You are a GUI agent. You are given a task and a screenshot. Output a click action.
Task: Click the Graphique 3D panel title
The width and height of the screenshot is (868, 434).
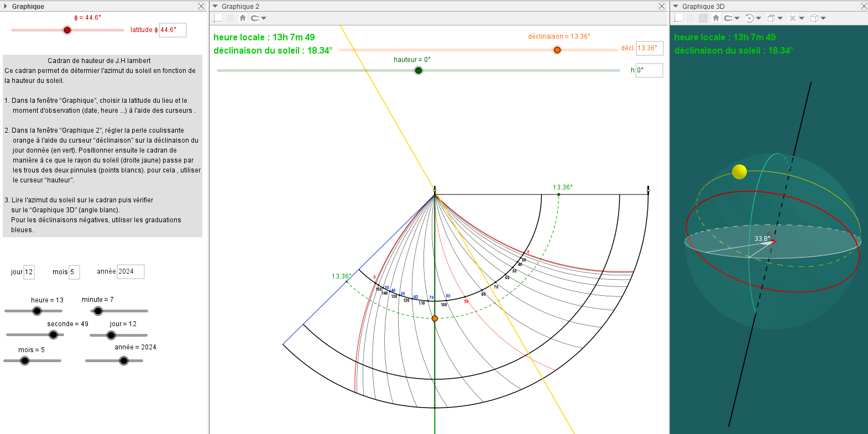tap(703, 7)
